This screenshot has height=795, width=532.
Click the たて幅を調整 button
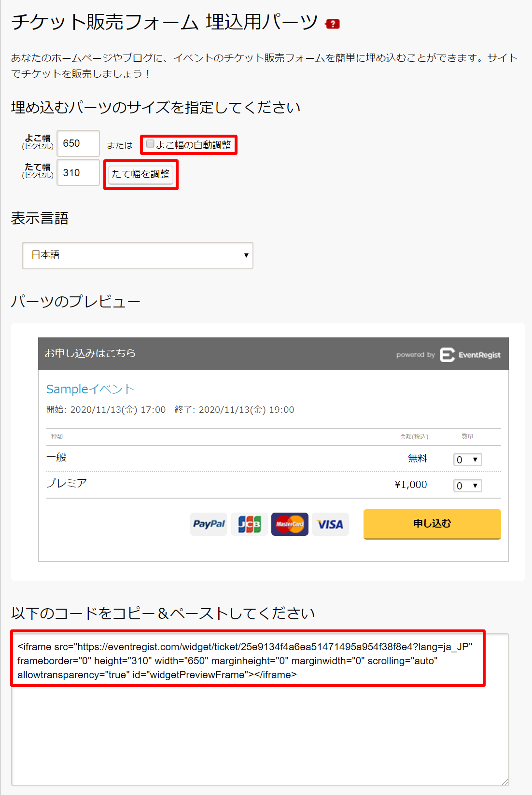pyautogui.click(x=140, y=174)
